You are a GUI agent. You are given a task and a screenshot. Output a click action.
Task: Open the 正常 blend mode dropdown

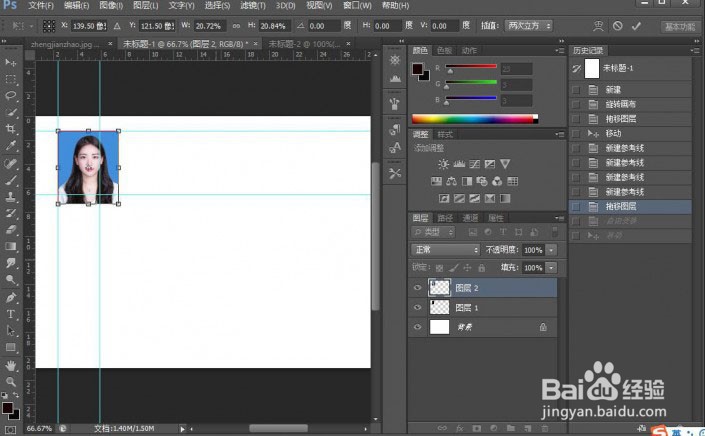446,249
